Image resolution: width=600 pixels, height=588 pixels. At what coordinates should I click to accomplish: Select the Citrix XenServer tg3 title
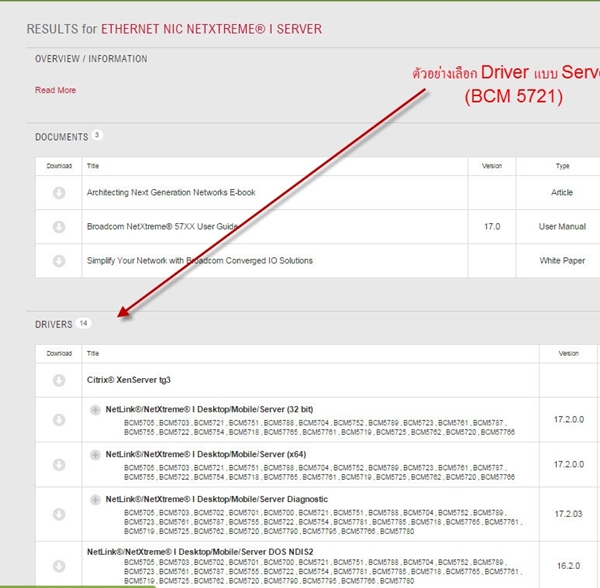tap(129, 380)
